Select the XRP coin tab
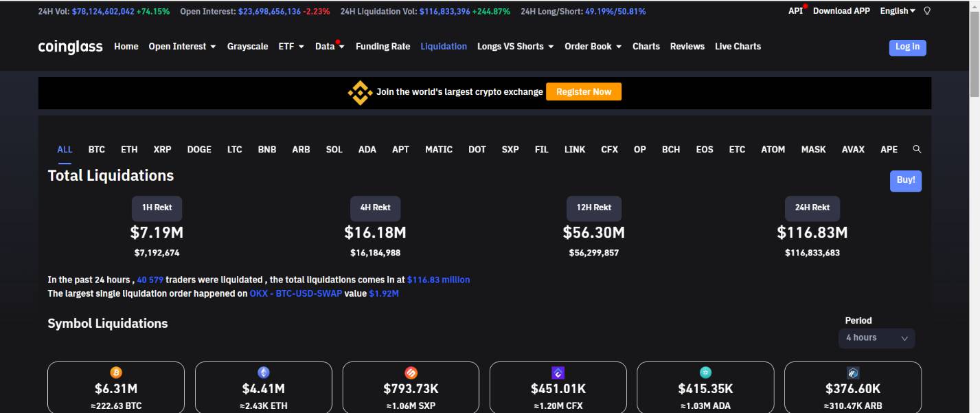This screenshot has height=413, width=980. (x=163, y=149)
